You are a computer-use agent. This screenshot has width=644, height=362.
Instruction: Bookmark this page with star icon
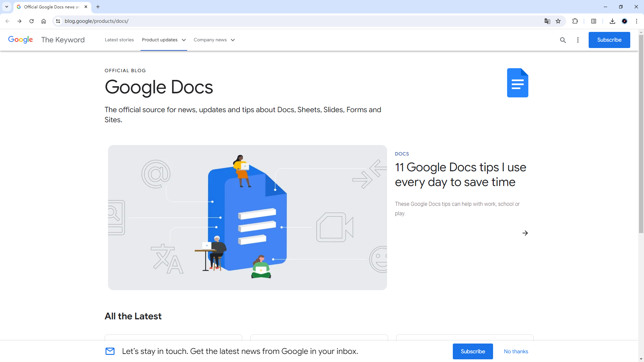pyautogui.click(x=558, y=21)
